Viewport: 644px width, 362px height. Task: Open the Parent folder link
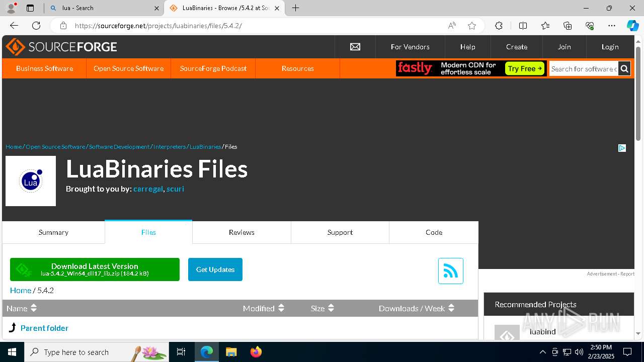tap(44, 328)
